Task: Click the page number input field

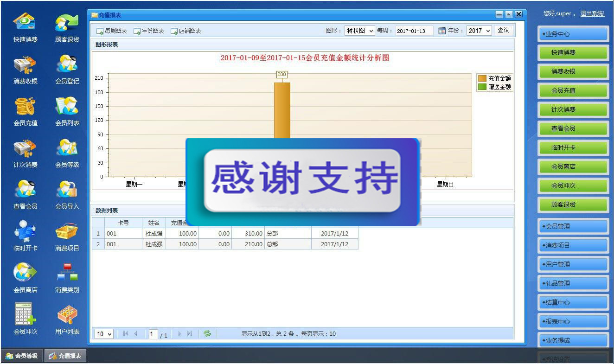Action: coord(153,333)
